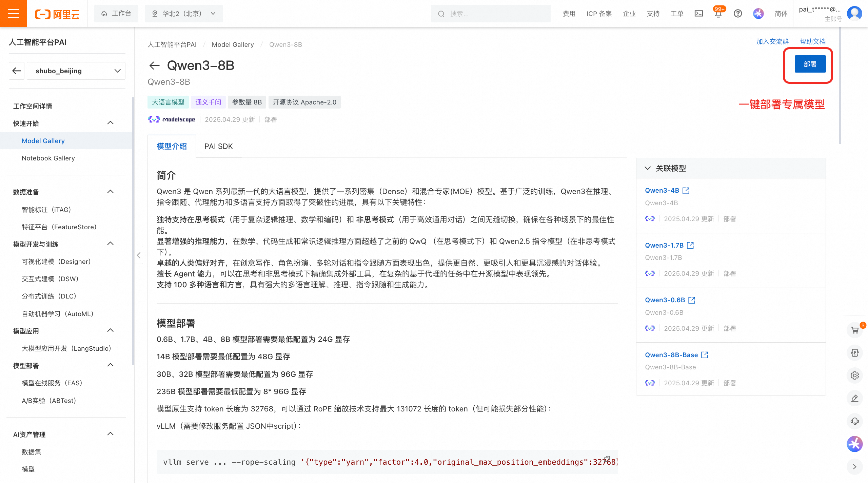Open the shopping cart icon
868x483 pixels.
point(855,330)
